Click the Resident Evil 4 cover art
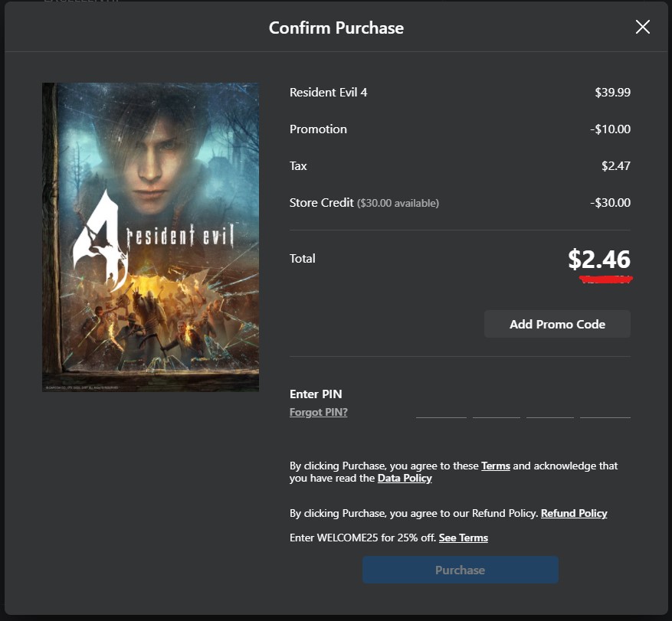This screenshot has height=621, width=672. [150, 237]
